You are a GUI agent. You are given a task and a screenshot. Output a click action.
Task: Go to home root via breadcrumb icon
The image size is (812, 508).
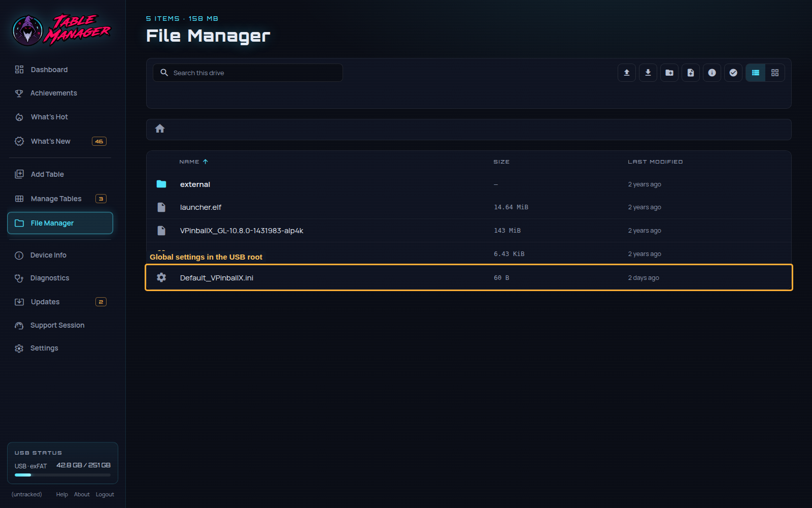tap(160, 129)
